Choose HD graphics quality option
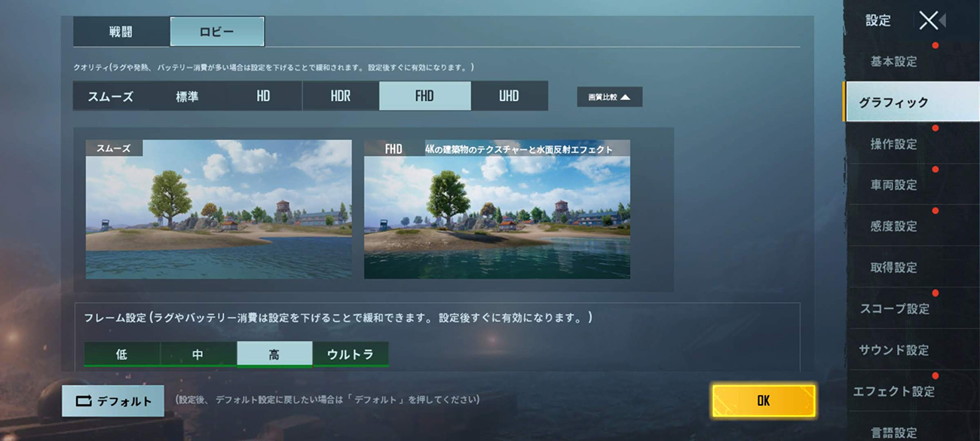The width and height of the screenshot is (980, 441). pos(263,96)
